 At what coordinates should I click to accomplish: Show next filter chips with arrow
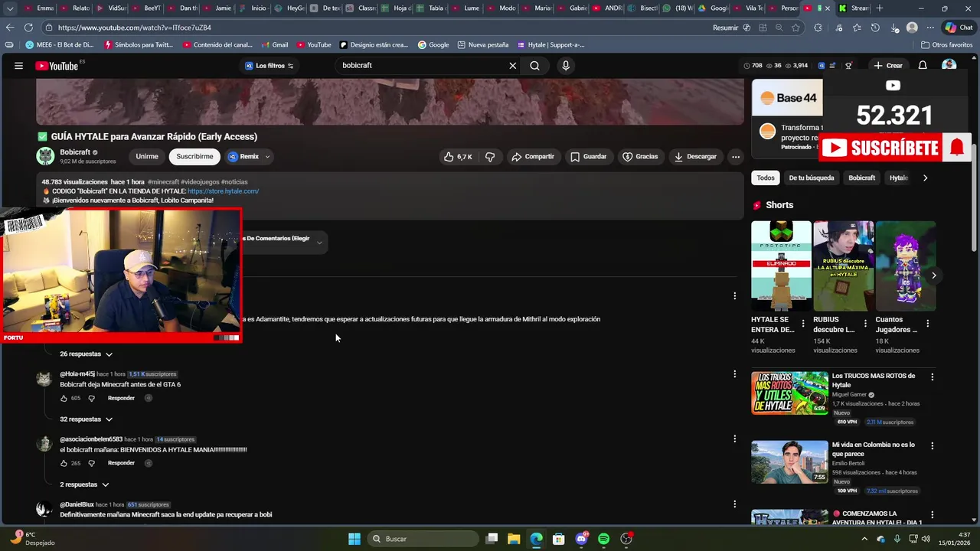click(x=925, y=178)
